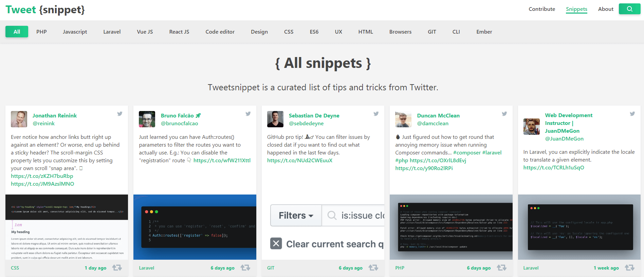
Task: Open Sebastian De Deyne's avatar photo
Action: [x=275, y=119]
